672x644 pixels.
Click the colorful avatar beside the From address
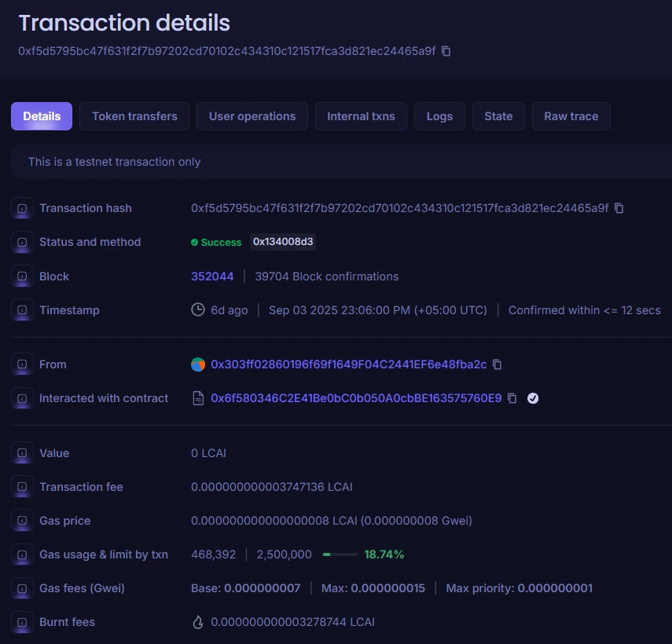tap(198, 364)
